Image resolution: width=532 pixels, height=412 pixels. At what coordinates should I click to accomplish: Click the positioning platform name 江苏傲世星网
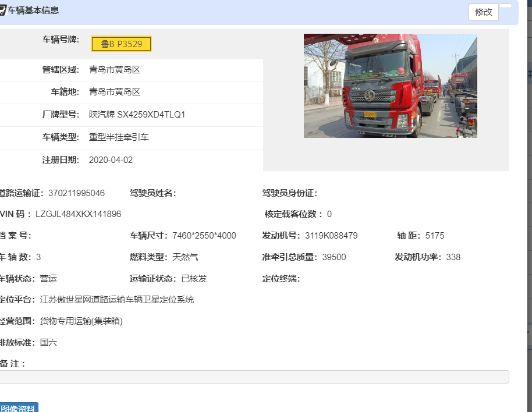point(116,300)
